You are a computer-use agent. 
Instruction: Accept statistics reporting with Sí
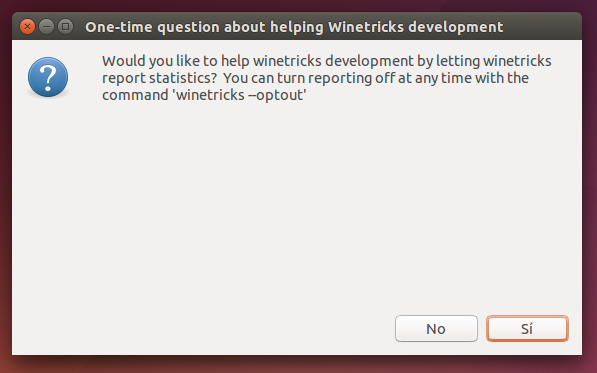point(527,328)
